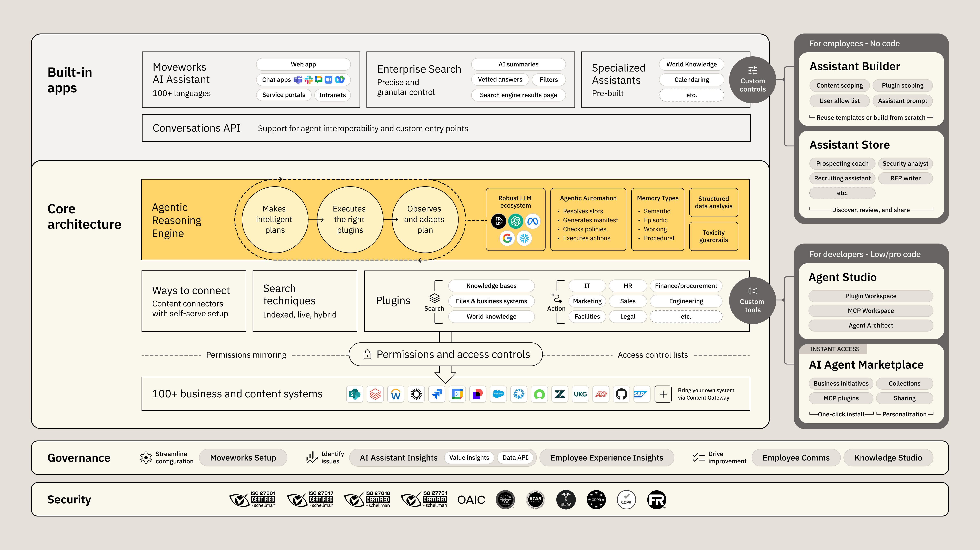Click the Snowflake LLM ecosystem icon

[524, 238]
